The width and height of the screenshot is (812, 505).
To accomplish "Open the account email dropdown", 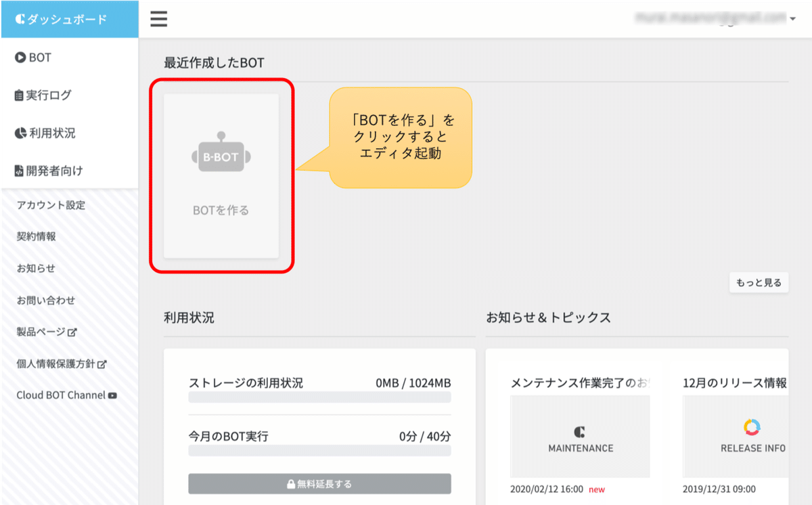I will click(792, 19).
